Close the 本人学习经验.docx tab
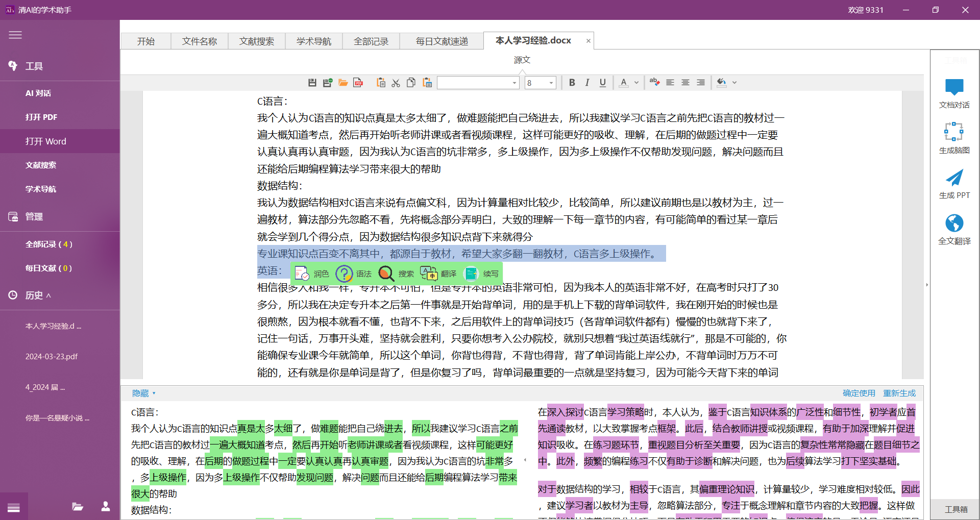The width and height of the screenshot is (980, 520). [588, 41]
